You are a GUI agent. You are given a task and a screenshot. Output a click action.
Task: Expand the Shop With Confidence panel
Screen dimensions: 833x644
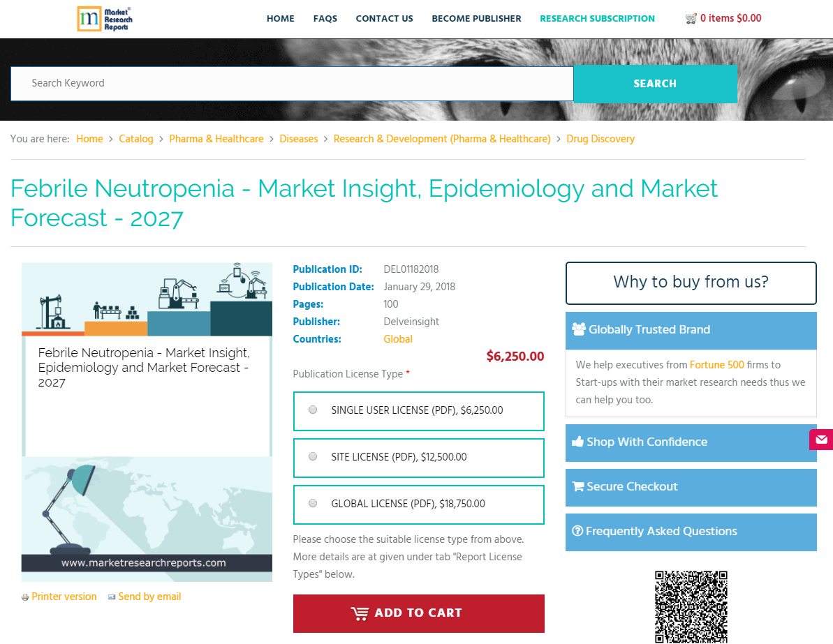691,443
